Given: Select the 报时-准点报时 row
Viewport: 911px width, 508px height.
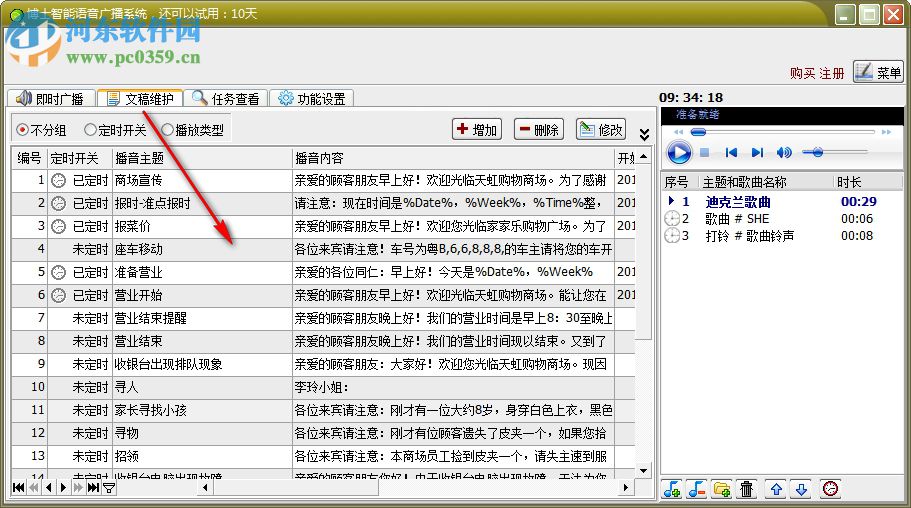Looking at the screenshot, I should [323, 203].
